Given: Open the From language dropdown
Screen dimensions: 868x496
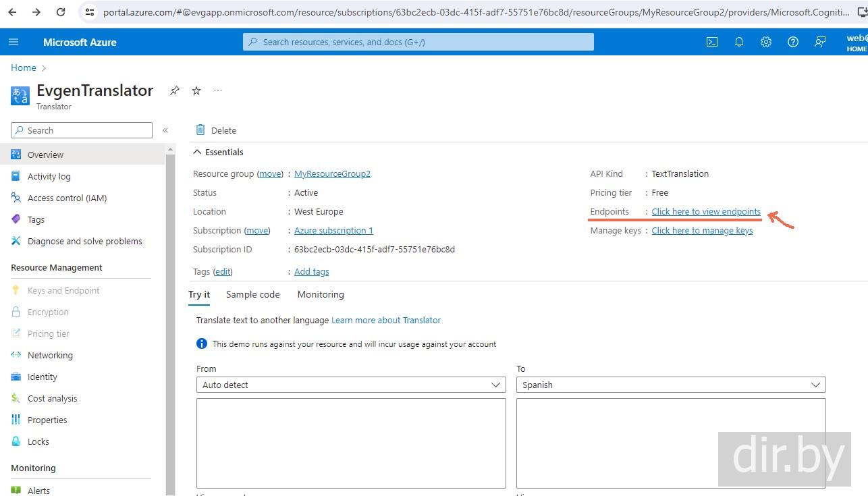Looking at the screenshot, I should coord(351,385).
